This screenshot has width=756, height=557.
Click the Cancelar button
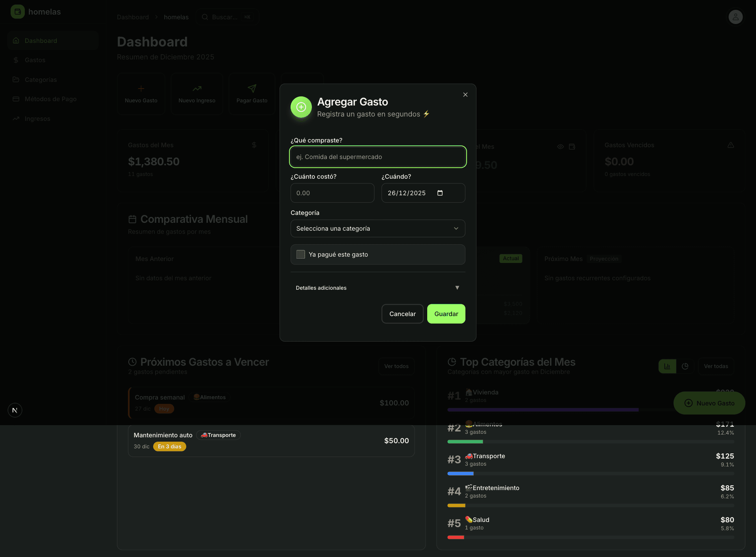pyautogui.click(x=402, y=314)
